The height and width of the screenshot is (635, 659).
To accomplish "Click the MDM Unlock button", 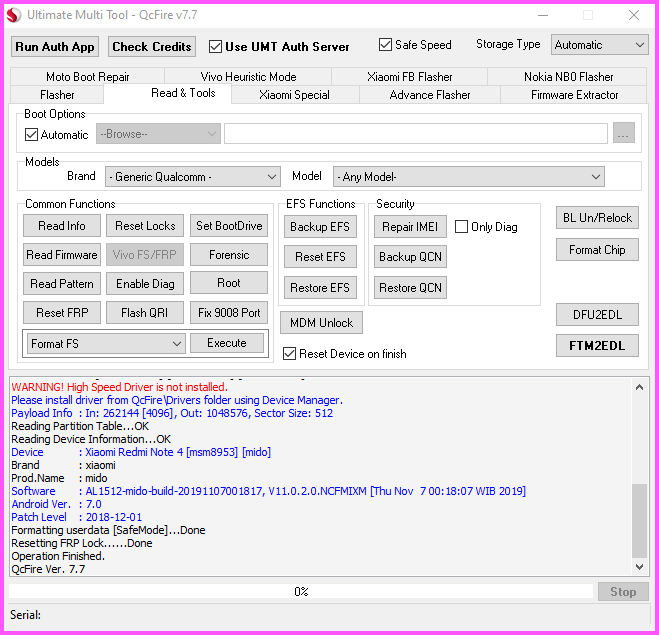I will (x=322, y=323).
